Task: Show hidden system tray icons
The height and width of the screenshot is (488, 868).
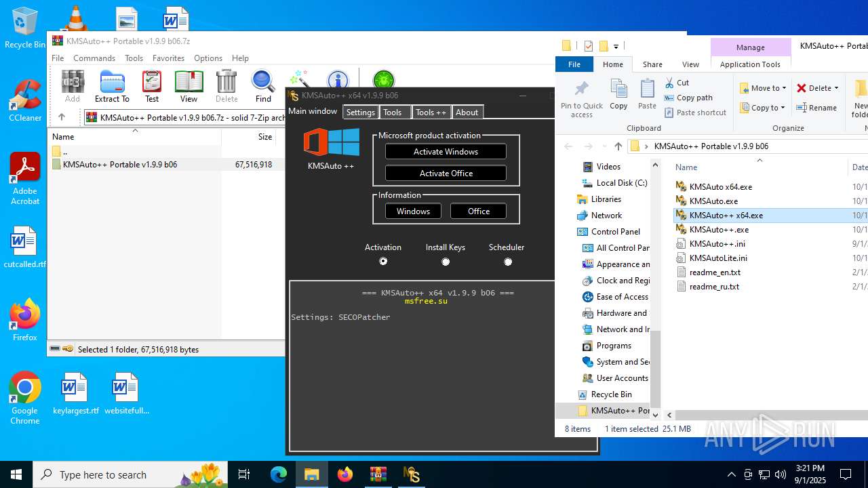Action: click(x=731, y=474)
